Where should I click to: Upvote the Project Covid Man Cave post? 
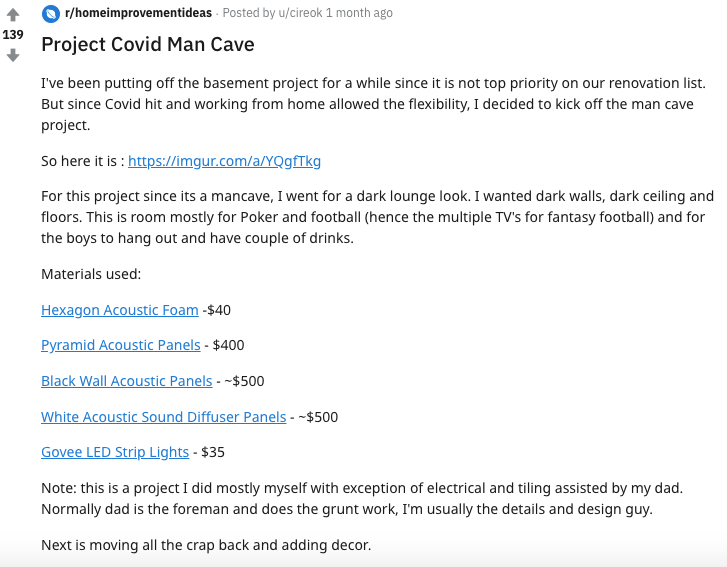13,15
